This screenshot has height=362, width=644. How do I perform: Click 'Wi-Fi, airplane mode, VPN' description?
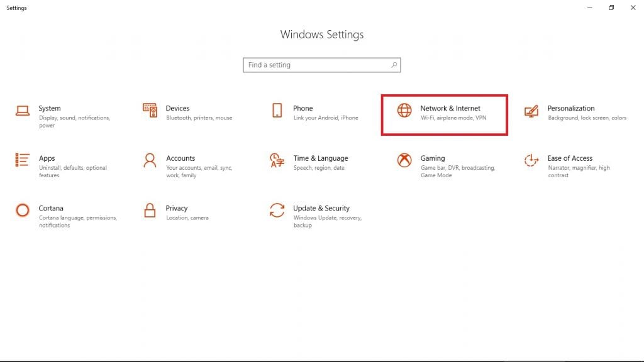pos(453,118)
